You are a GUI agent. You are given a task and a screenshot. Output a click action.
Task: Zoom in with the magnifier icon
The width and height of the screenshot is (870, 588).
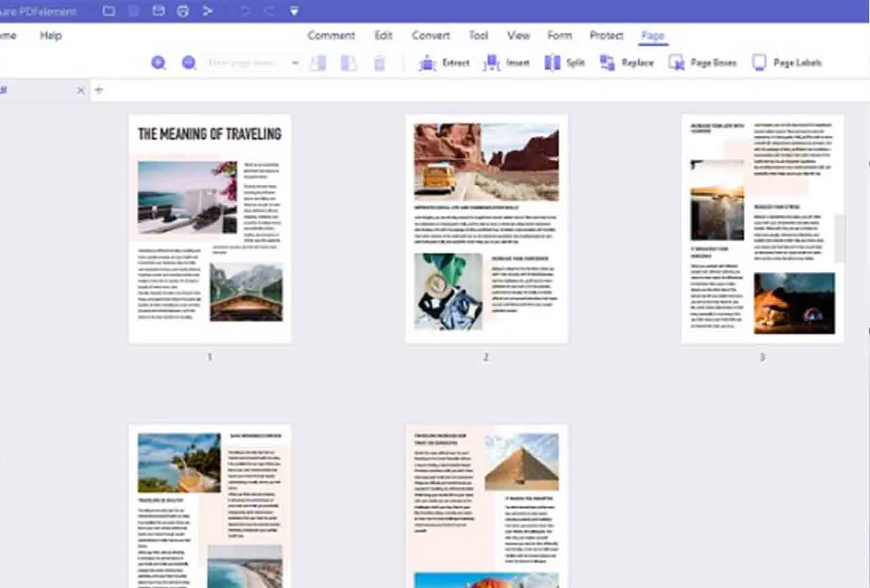[158, 62]
